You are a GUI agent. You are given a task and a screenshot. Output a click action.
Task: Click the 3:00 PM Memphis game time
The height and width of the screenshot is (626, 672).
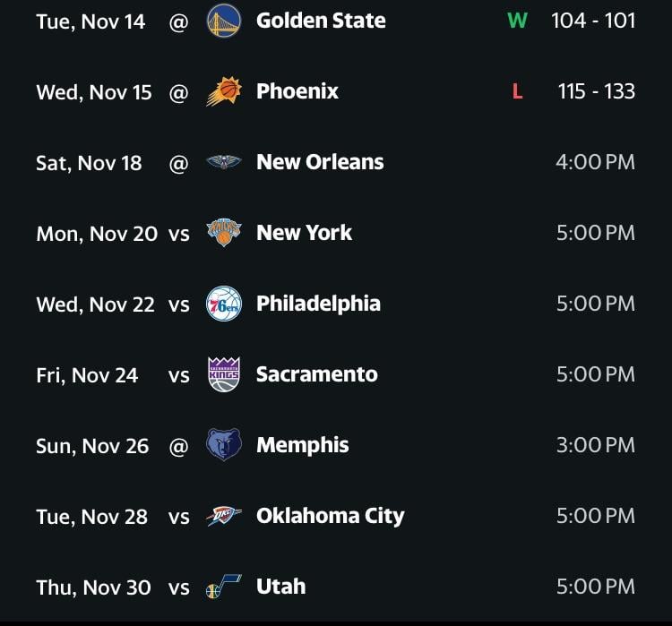coord(595,445)
